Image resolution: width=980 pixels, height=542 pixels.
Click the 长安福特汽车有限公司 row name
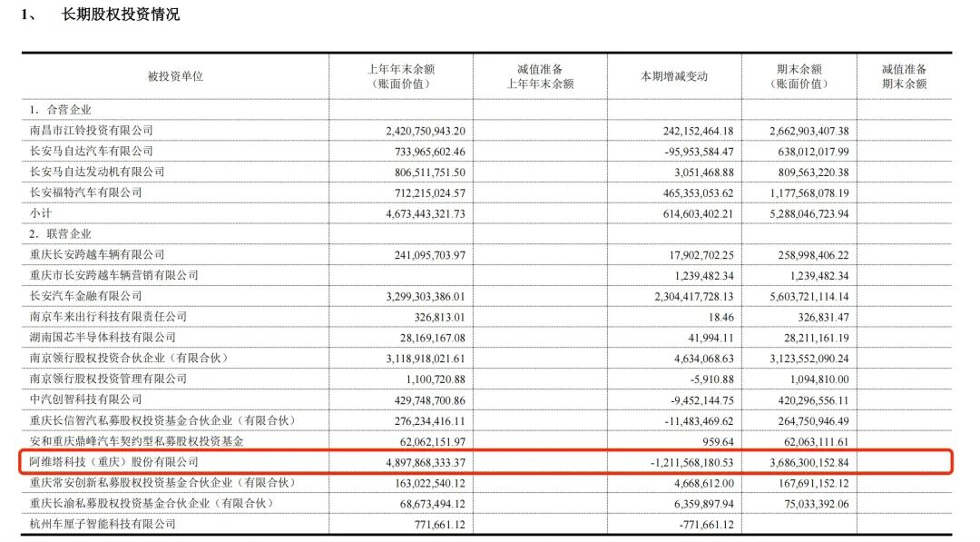(x=86, y=192)
